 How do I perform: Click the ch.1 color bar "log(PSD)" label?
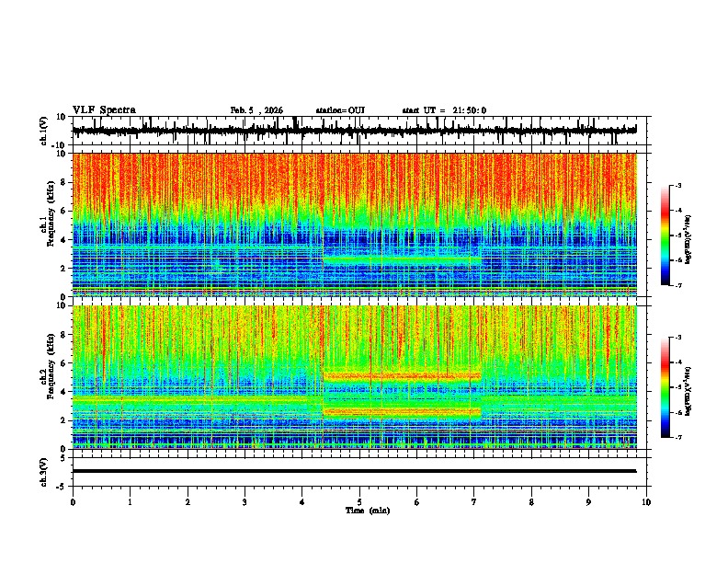point(688,239)
